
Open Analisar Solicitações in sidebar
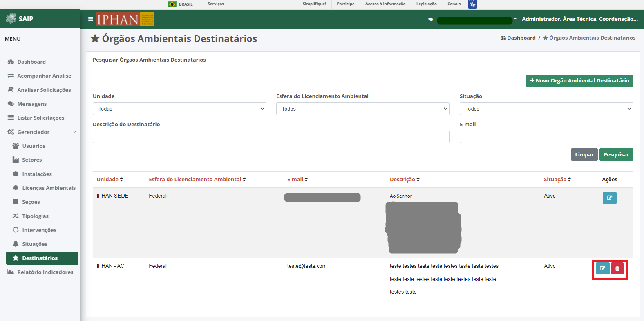point(40,90)
